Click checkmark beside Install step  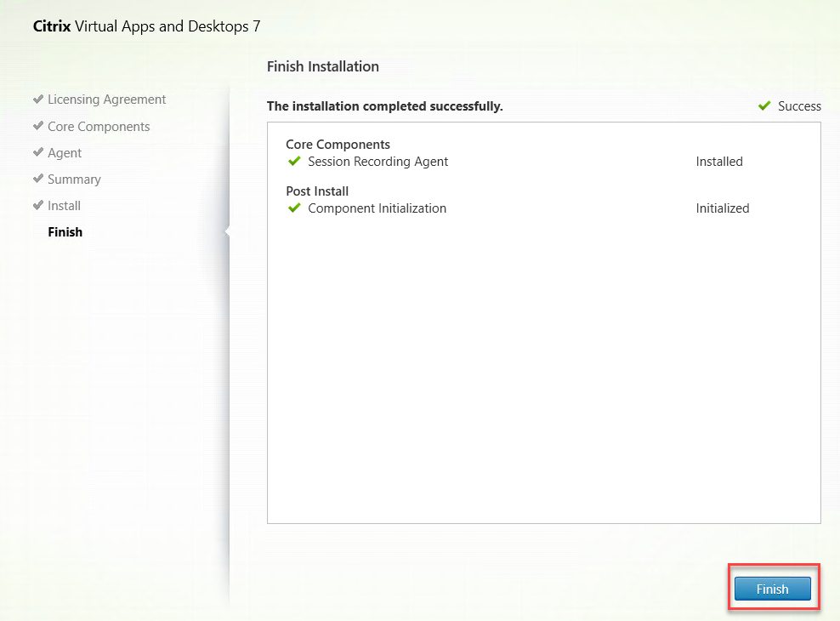tap(38, 205)
